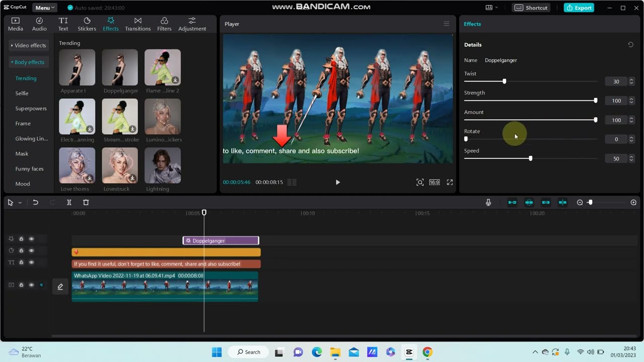Zoom in the timeline
Screen dimensions: 644x362
click(633, 202)
